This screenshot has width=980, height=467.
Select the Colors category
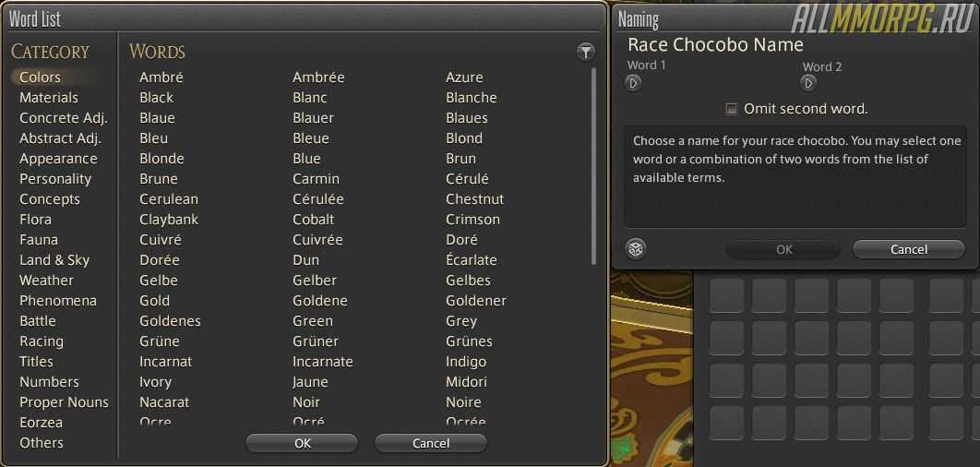(41, 78)
